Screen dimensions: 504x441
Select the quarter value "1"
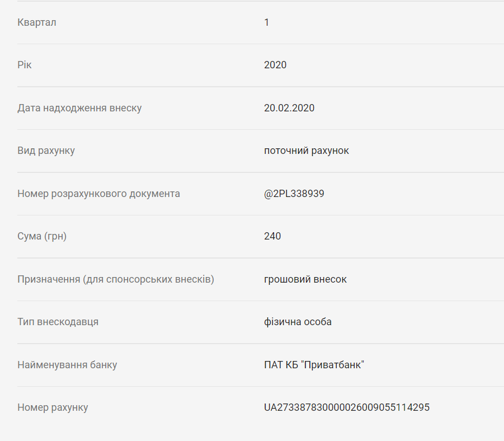(267, 22)
